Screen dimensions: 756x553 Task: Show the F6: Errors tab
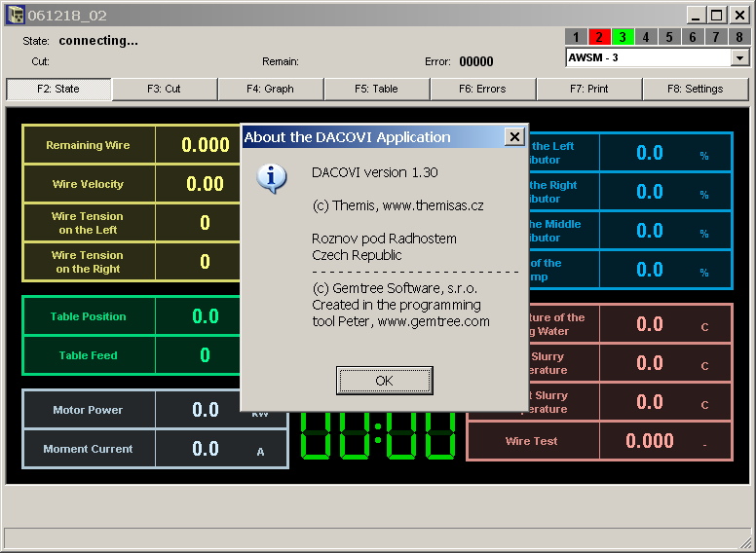click(483, 89)
